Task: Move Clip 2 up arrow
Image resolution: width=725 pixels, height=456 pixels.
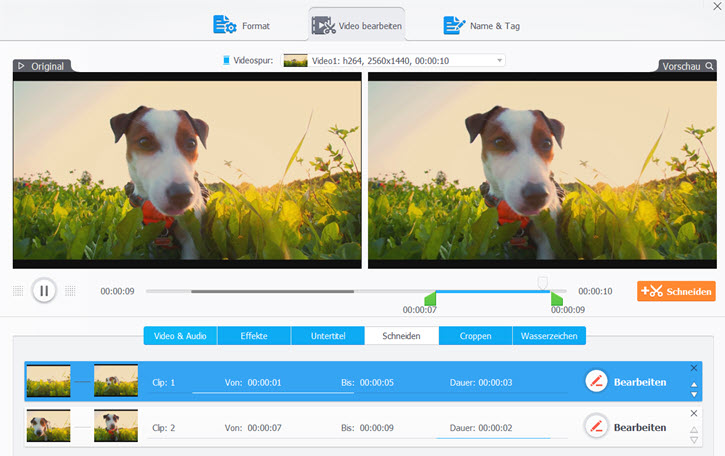Action: coord(694,430)
